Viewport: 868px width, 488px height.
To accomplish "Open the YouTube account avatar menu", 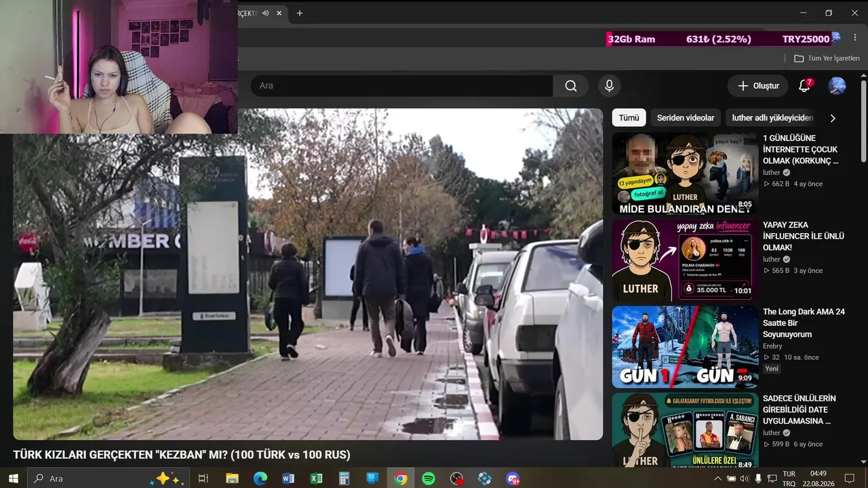I will pyautogui.click(x=837, y=86).
